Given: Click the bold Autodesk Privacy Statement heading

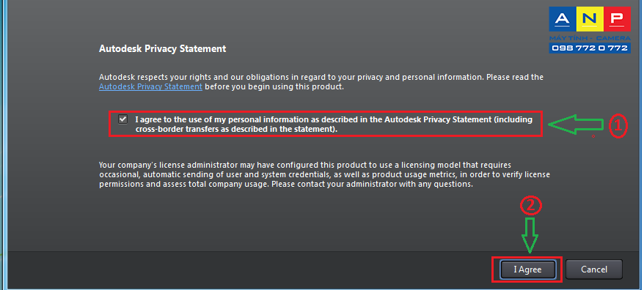Looking at the screenshot, I should point(163,49).
